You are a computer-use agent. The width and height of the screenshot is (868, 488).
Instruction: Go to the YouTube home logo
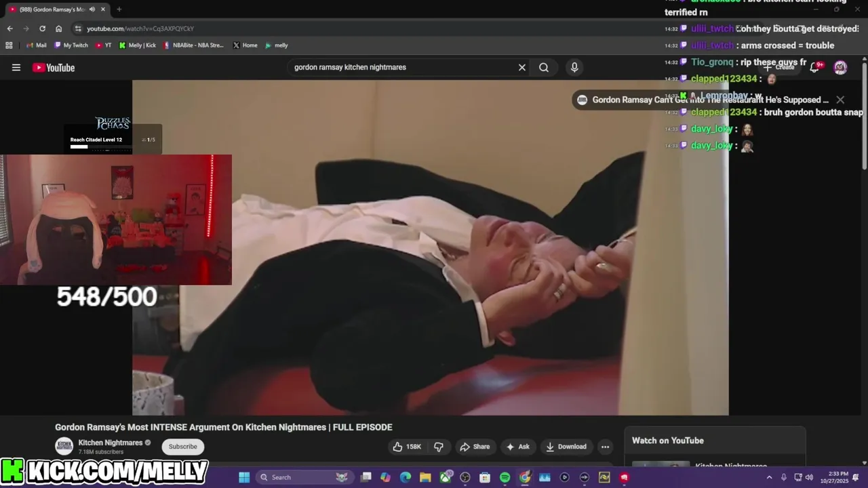[x=54, y=67]
